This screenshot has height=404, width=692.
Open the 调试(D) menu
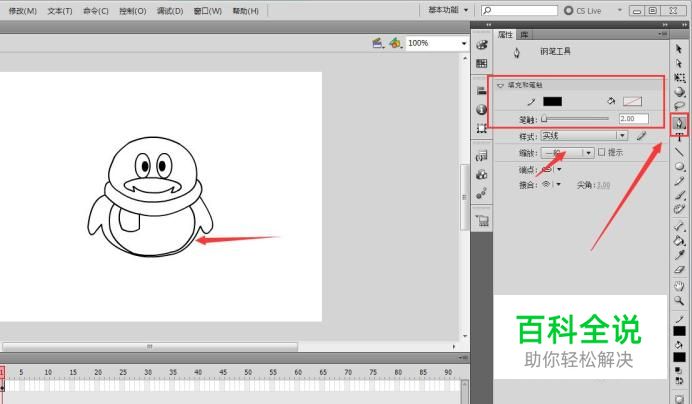(170, 11)
